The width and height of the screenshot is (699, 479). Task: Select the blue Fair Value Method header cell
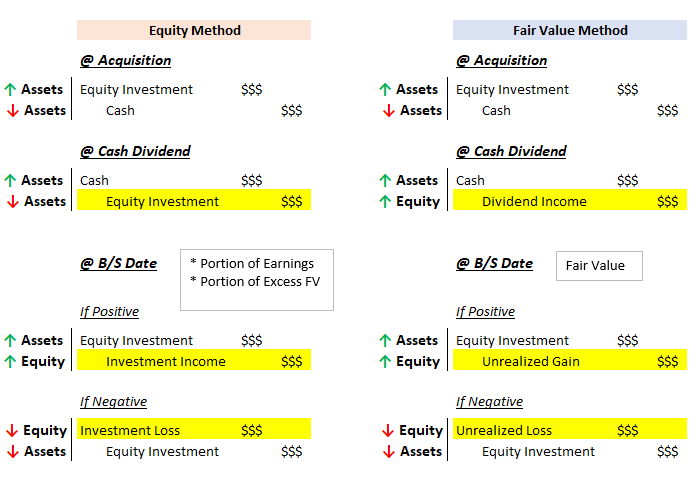570,30
